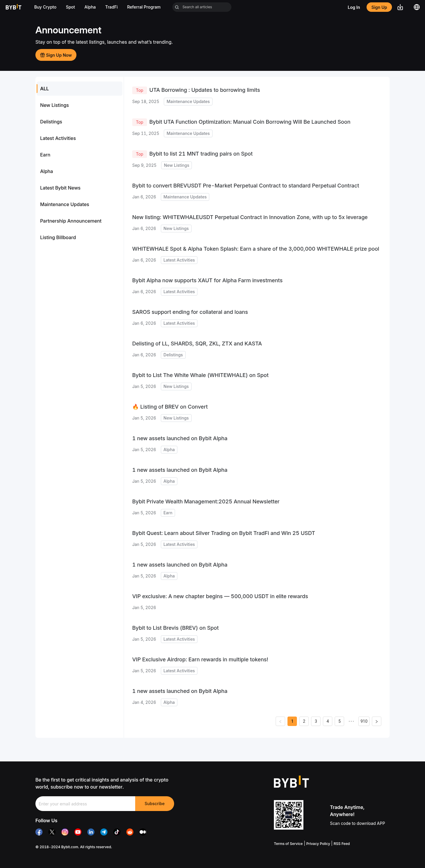Click the Instagram icon under Follow Us

[x=65, y=832]
